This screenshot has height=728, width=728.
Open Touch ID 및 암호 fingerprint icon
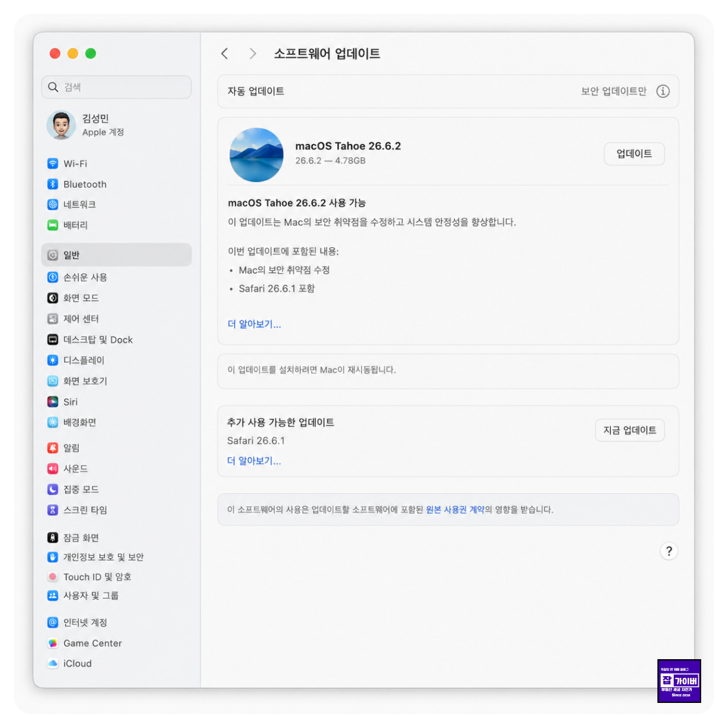(x=52, y=577)
